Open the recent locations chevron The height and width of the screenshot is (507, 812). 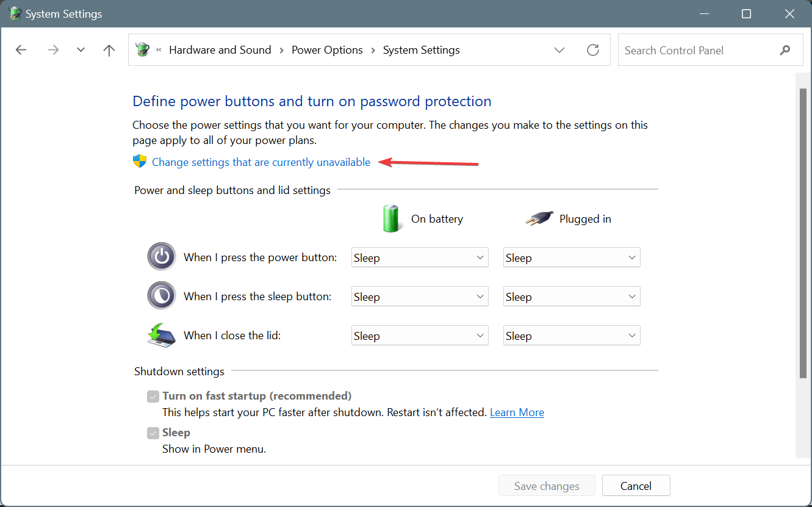(x=81, y=50)
